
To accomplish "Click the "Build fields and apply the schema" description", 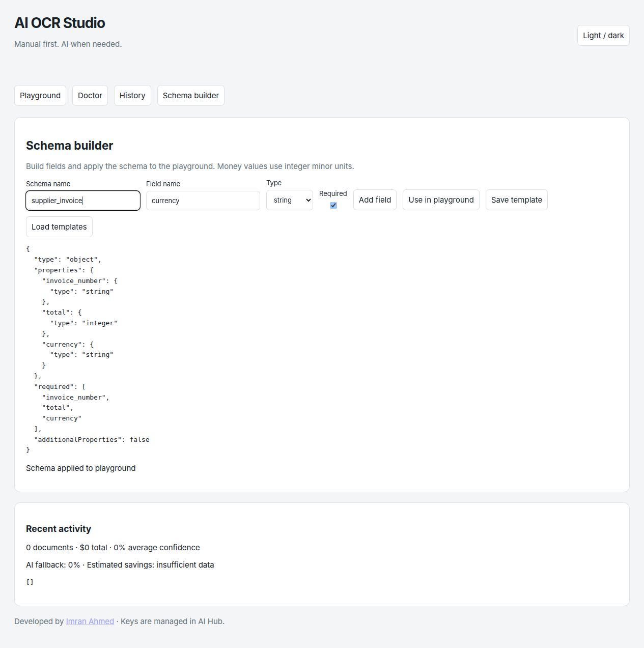I will point(190,166).
